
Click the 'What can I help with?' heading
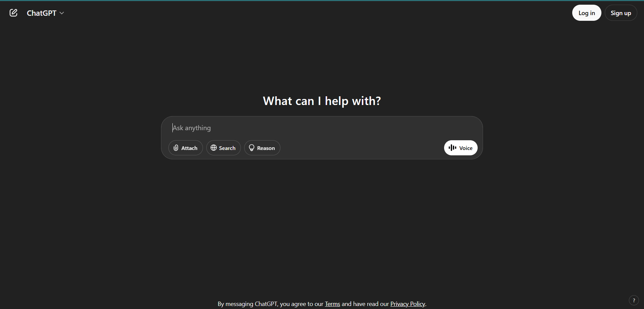pos(322,101)
